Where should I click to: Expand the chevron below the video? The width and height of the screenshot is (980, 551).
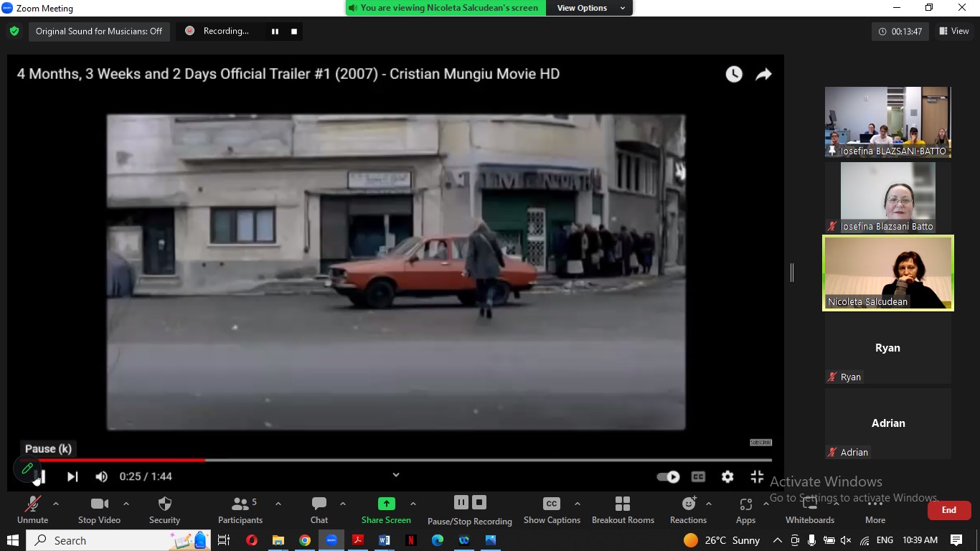click(x=396, y=474)
